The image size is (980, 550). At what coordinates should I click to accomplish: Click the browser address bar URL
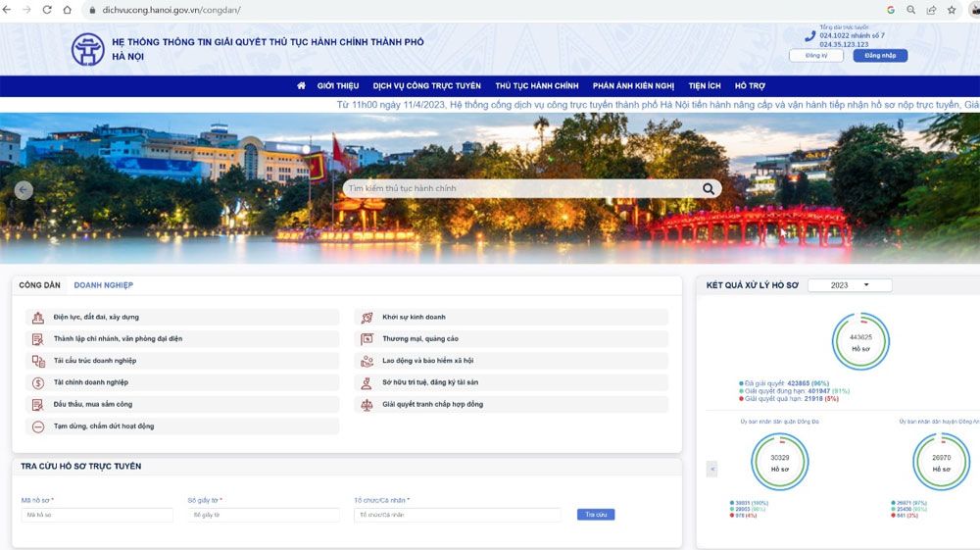coord(171,10)
